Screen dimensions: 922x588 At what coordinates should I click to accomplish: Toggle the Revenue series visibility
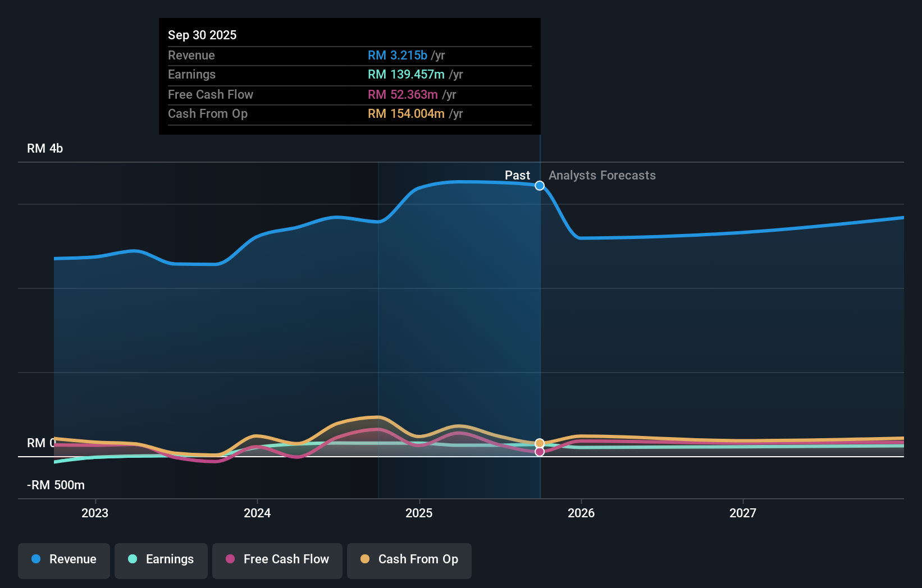pyautogui.click(x=63, y=560)
